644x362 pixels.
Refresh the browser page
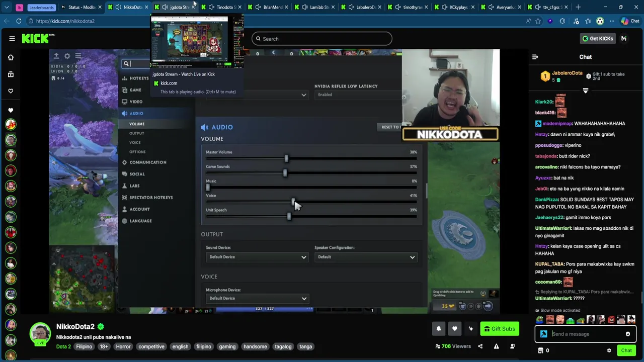tap(19, 21)
